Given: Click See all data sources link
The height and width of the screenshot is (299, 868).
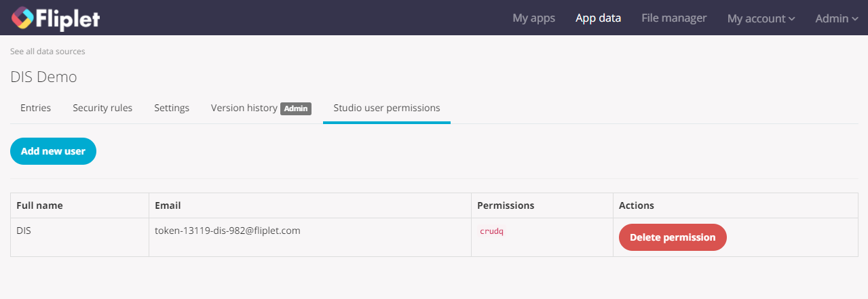Looking at the screenshot, I should (x=48, y=52).
